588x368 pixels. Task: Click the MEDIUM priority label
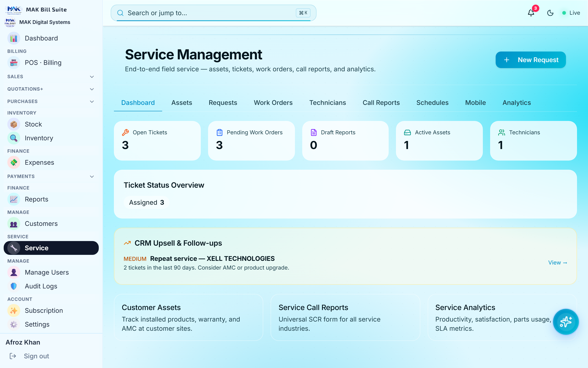(x=135, y=259)
